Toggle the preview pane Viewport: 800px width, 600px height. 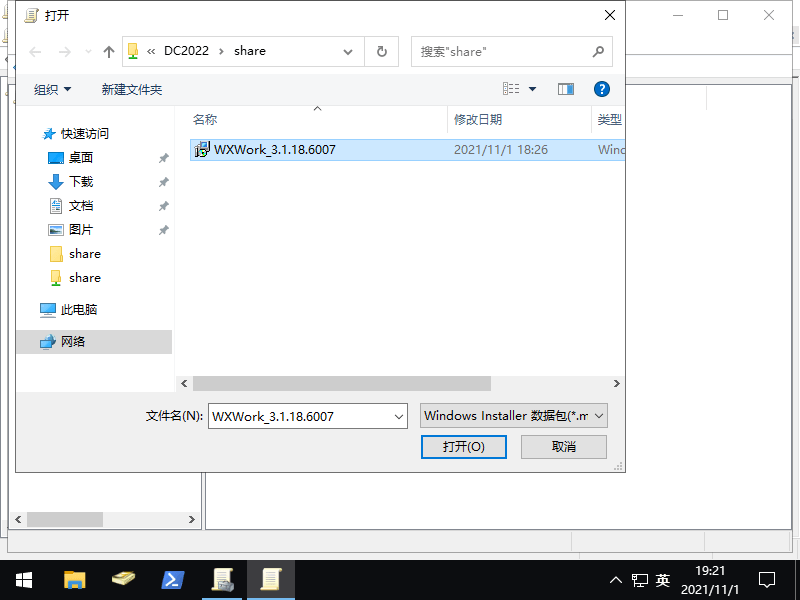click(x=566, y=89)
